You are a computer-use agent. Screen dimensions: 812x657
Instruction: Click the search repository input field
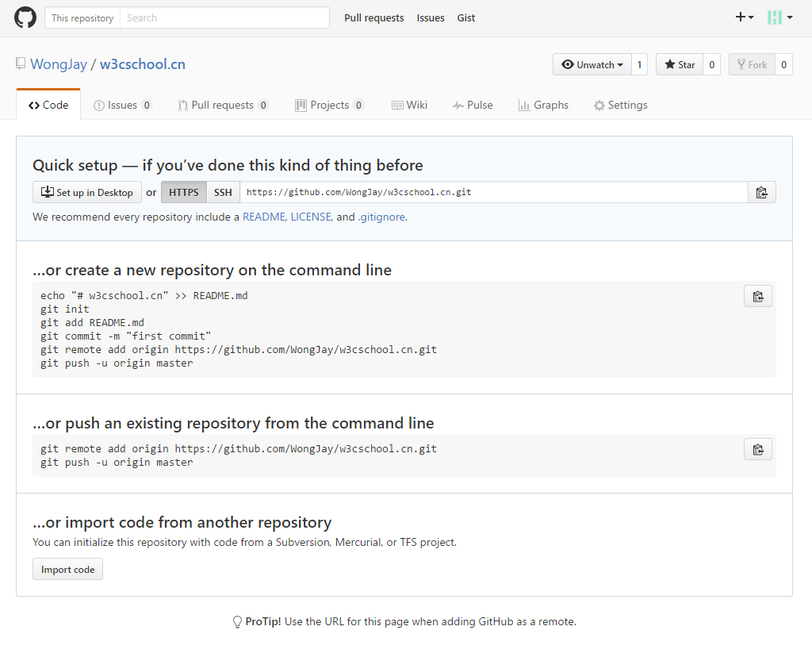coord(224,18)
